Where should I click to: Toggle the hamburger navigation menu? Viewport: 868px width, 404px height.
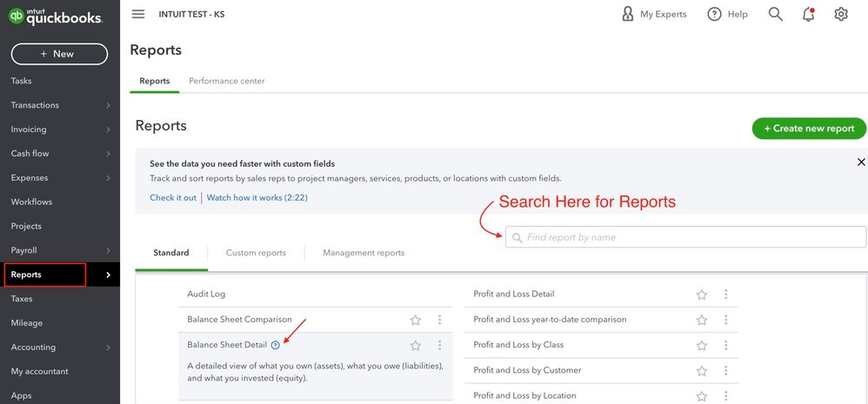click(138, 15)
